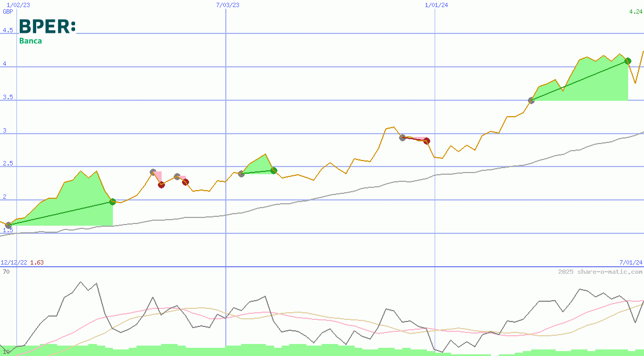Select gray entry marker of the first pink trade
644x356 pixels.
click(153, 172)
